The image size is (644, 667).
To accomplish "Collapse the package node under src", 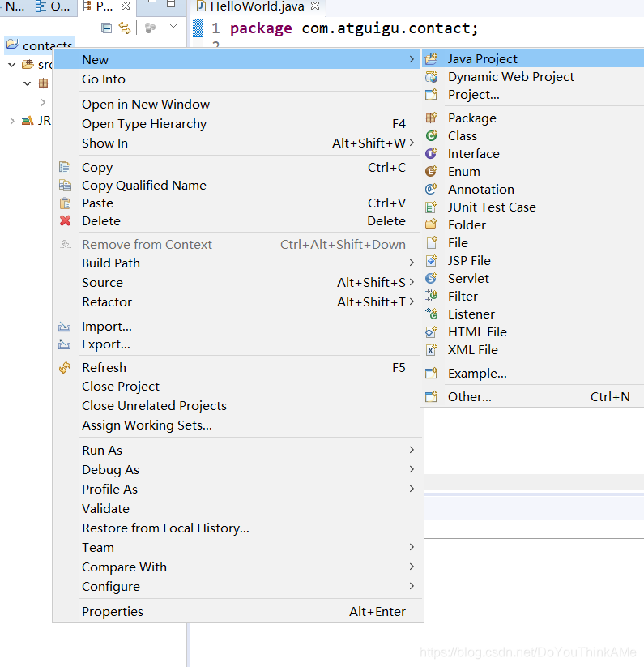I will 28,83.
